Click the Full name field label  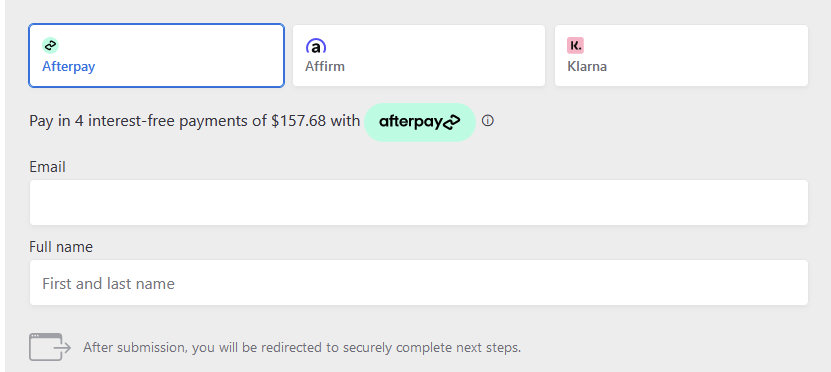(x=61, y=247)
